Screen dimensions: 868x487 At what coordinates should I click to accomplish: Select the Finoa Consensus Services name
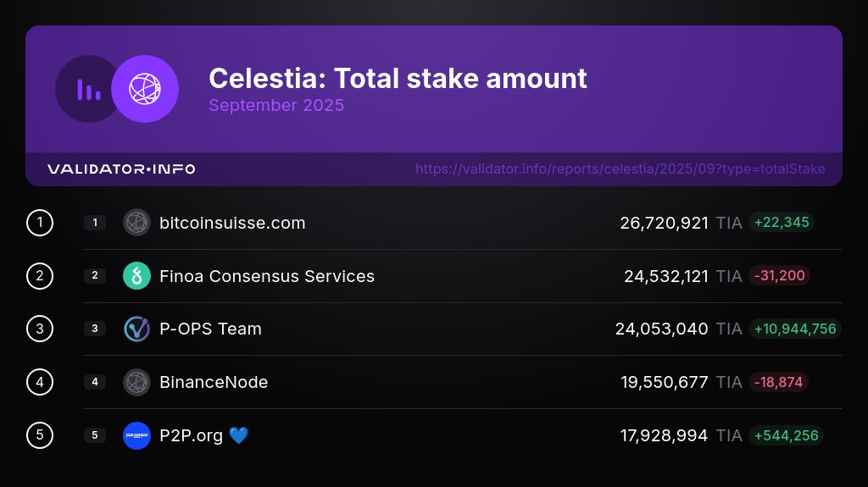click(267, 276)
